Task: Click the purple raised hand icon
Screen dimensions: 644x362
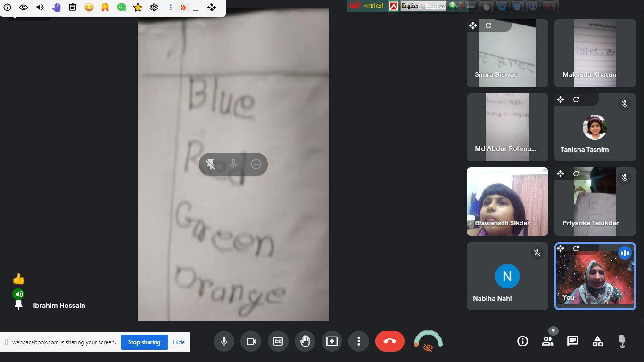Action: pyautogui.click(x=57, y=8)
